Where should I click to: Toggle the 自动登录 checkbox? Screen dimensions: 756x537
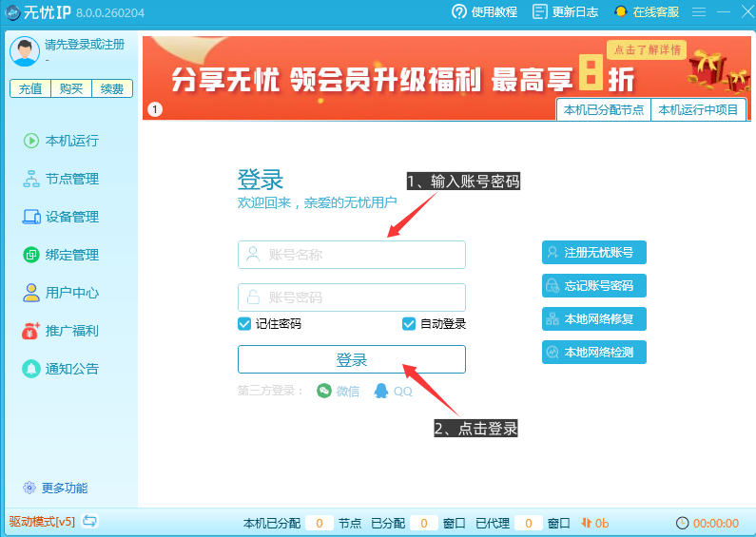(409, 323)
